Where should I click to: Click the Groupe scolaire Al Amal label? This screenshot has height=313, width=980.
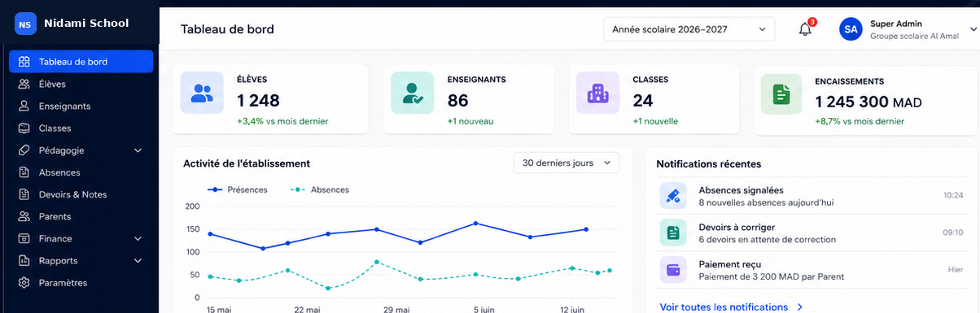click(x=914, y=37)
